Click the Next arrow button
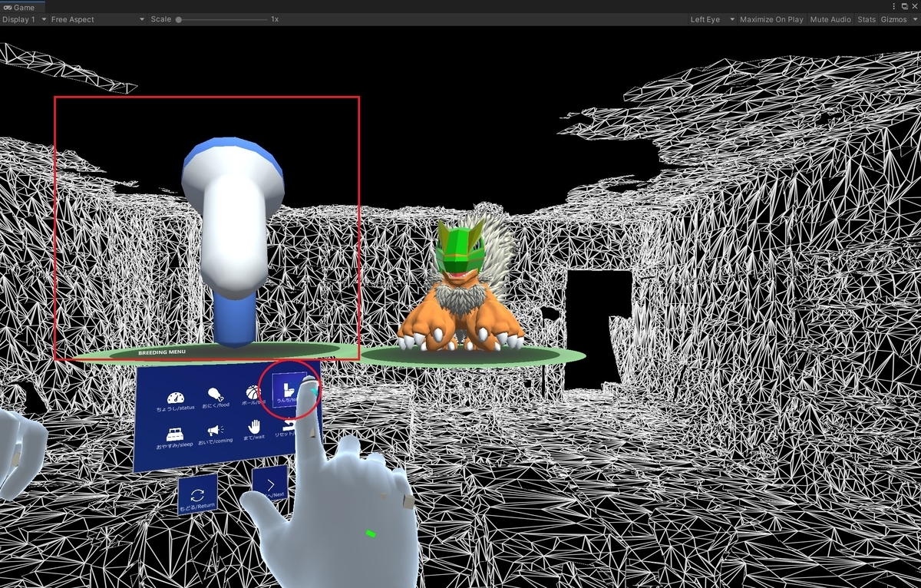 [x=270, y=484]
